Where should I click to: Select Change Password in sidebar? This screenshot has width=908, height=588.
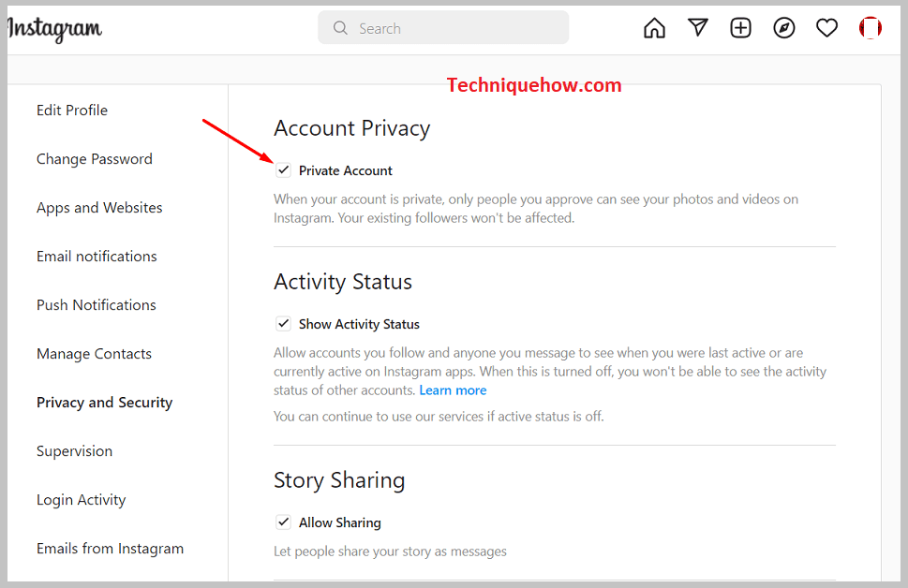point(95,158)
